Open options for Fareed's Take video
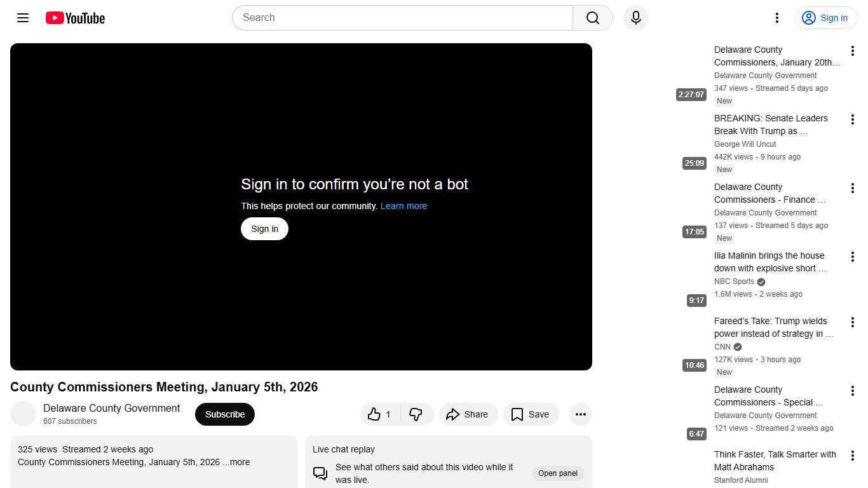The image size is (868, 488). point(852,322)
